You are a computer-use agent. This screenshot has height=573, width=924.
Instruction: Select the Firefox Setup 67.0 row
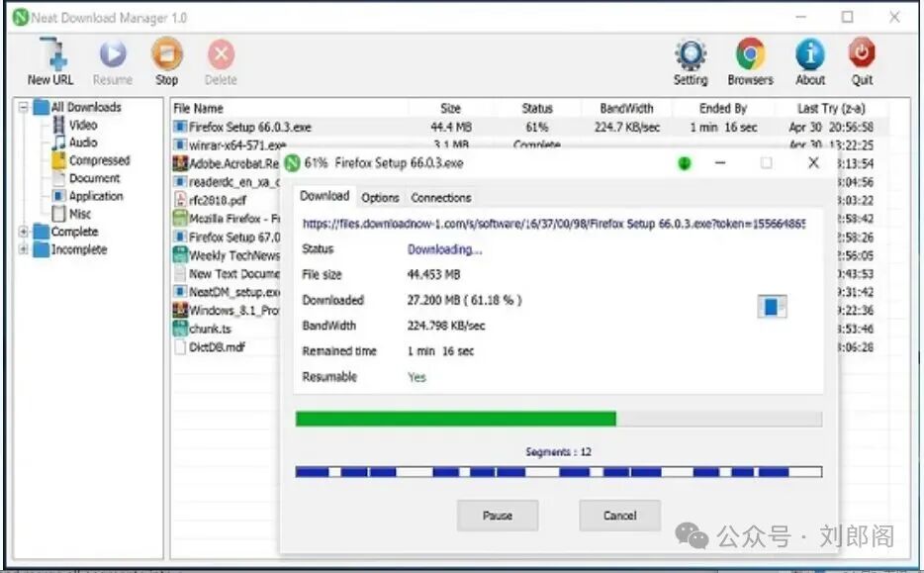227,237
